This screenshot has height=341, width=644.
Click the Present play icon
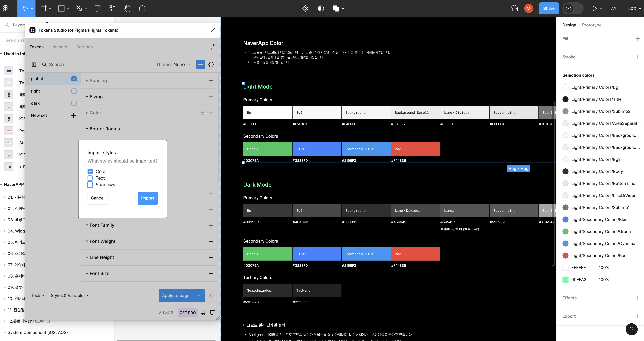[595, 9]
